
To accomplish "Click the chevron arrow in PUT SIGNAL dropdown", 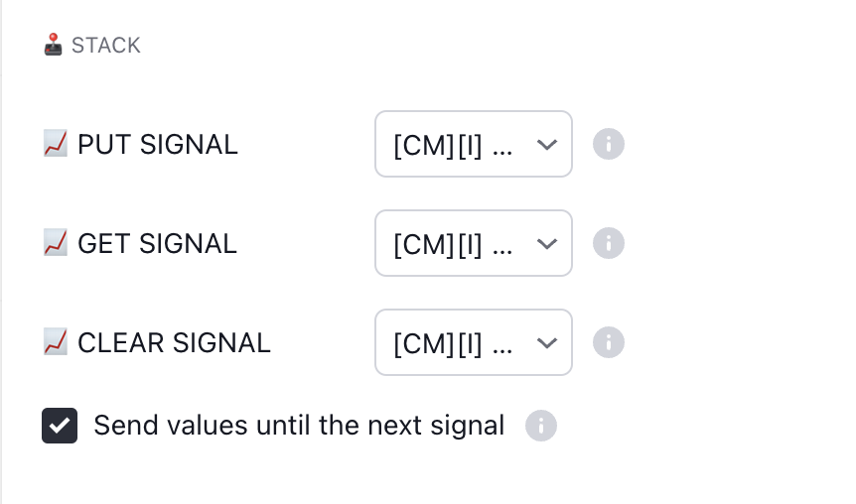I will [546, 145].
